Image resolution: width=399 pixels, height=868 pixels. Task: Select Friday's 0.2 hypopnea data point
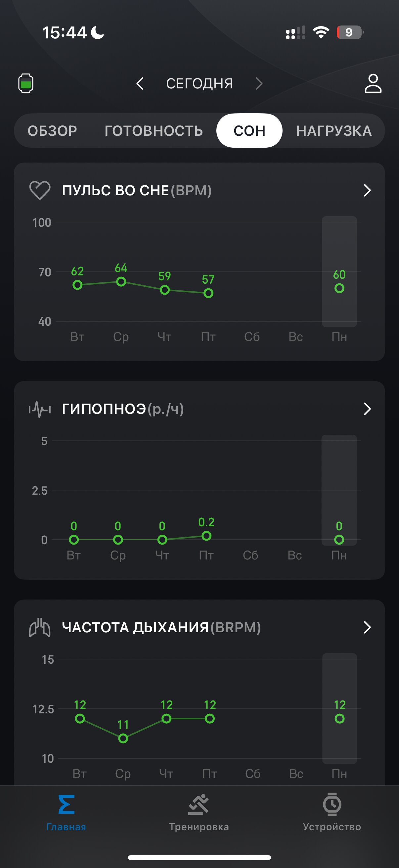click(x=206, y=536)
